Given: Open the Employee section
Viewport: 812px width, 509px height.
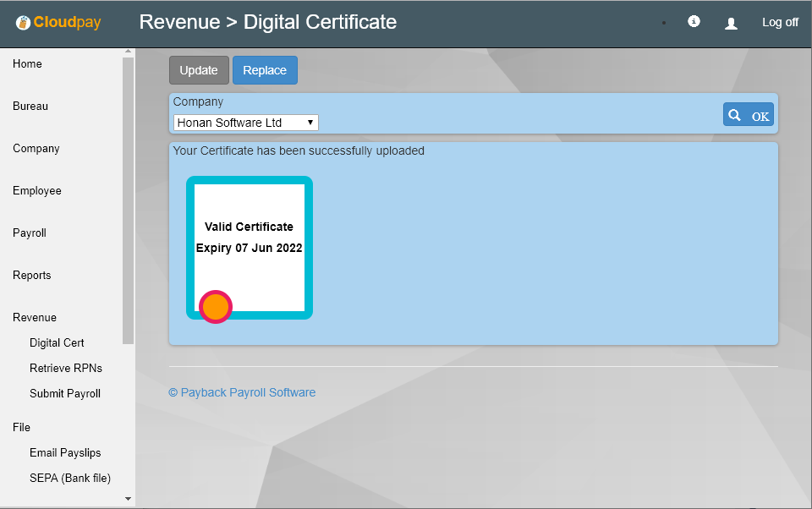Looking at the screenshot, I should click(x=37, y=191).
